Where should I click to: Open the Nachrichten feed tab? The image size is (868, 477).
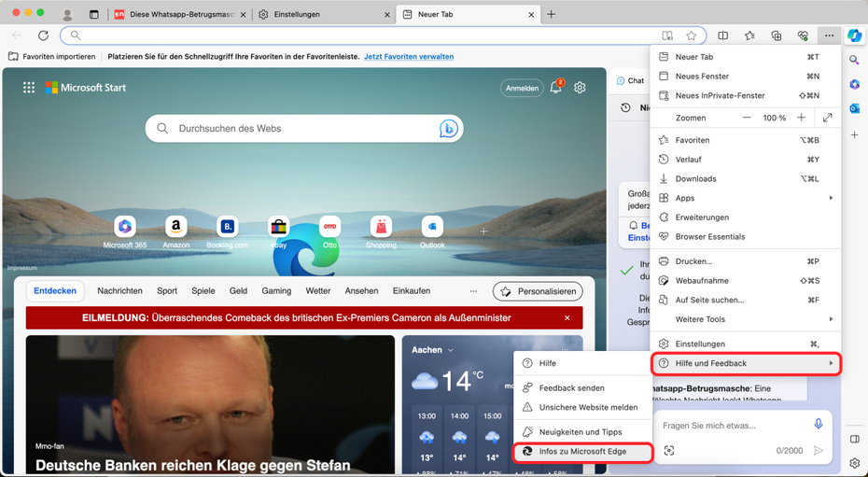(119, 291)
